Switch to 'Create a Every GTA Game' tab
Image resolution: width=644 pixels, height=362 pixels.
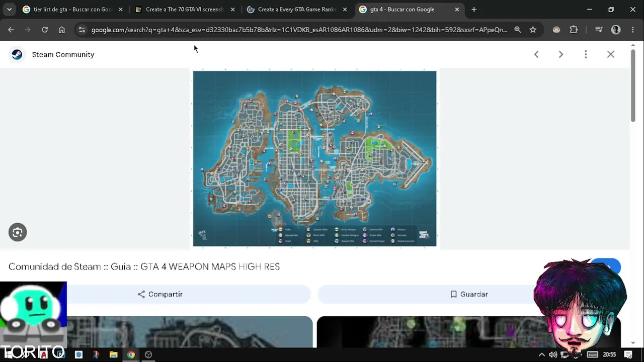296,9
